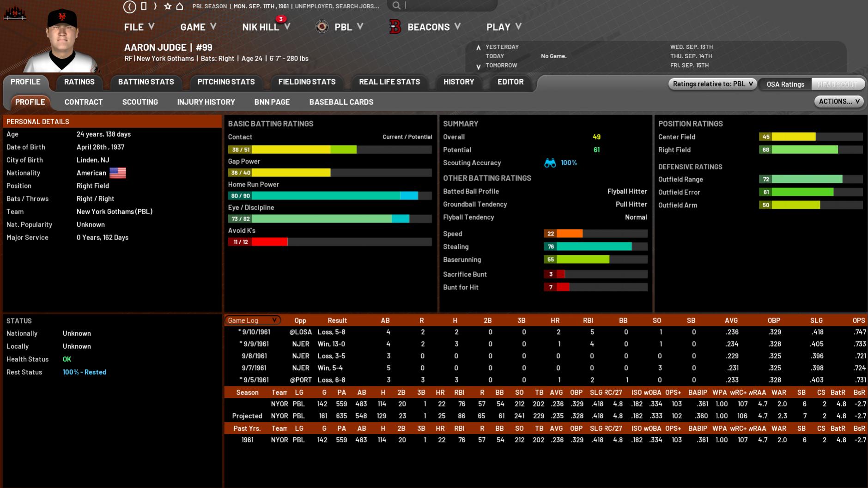The height and width of the screenshot is (488, 868).
Task: Click the Contact rating bar
Action: coord(330,150)
